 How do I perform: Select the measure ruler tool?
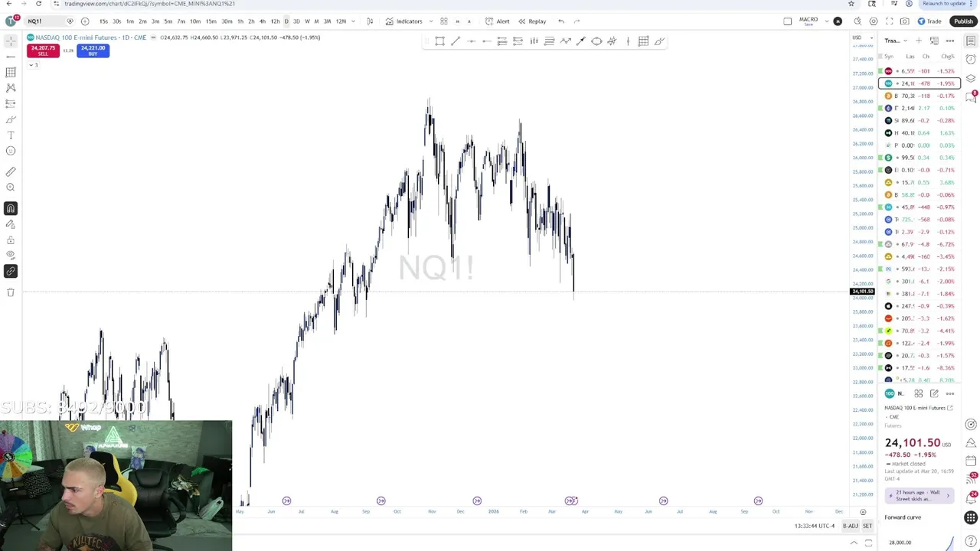(x=11, y=171)
